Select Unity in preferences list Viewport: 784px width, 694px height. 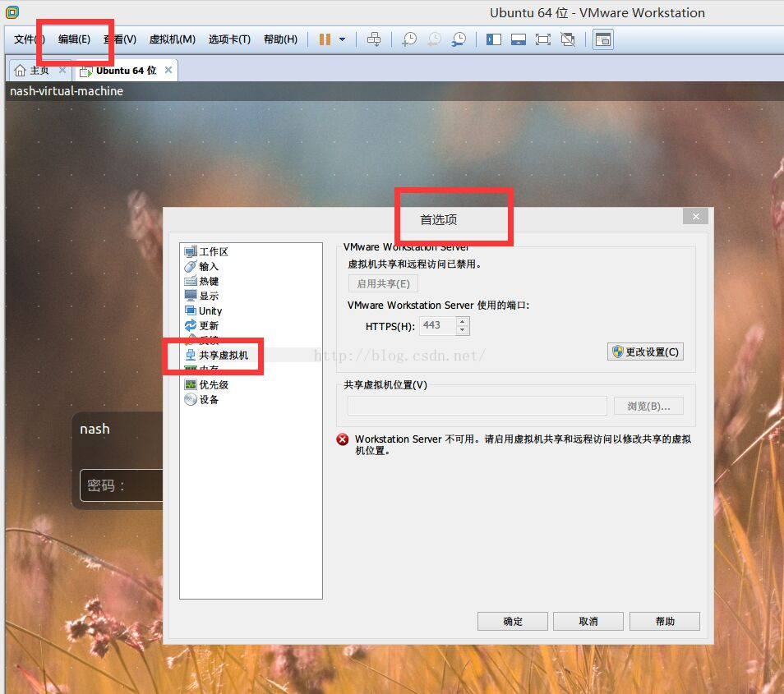[210, 310]
